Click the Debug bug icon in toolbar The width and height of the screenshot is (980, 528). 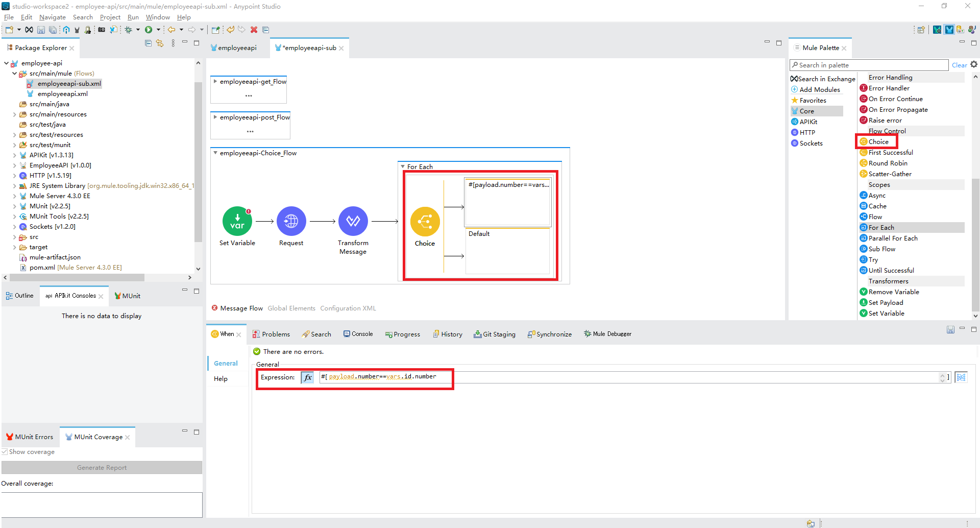tap(129, 30)
